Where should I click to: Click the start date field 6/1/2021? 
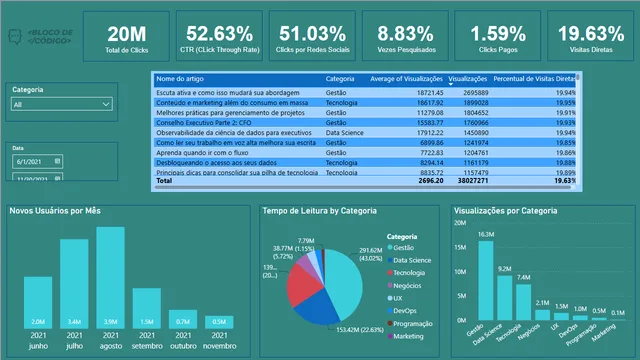(38, 161)
